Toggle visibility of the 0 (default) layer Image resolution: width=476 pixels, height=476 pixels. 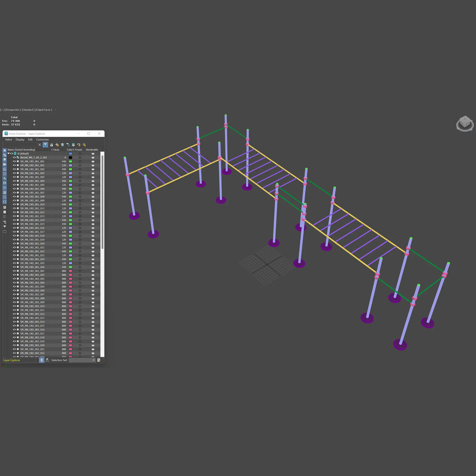tap(12, 154)
